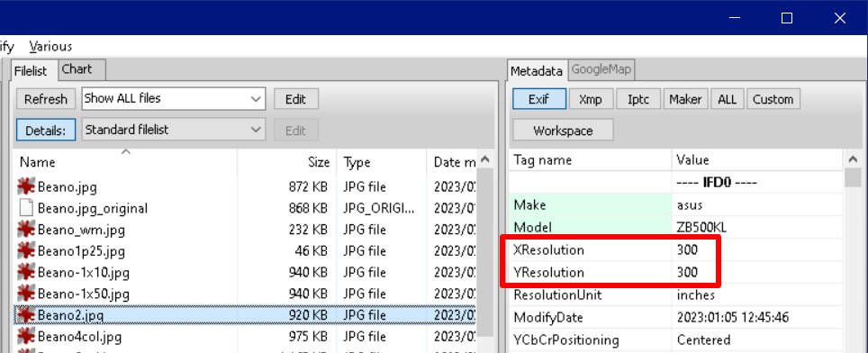This screenshot has height=353, width=868.
Task: Select the Beano_wm.jpg file name
Action: click(x=81, y=230)
